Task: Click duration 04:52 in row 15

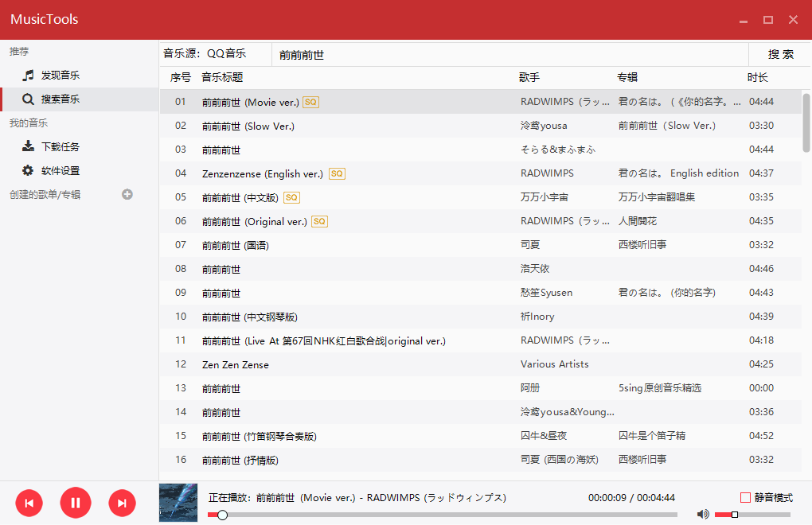Action: tap(761, 436)
